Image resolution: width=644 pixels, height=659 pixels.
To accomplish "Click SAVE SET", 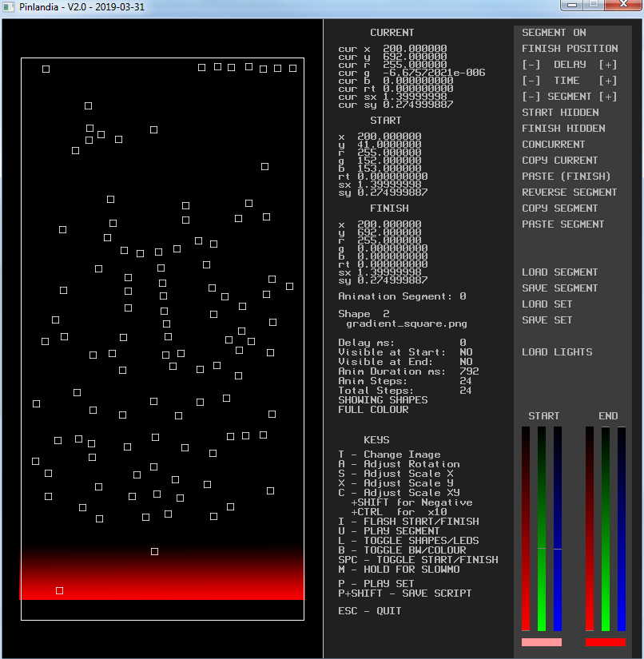I will pyautogui.click(x=547, y=320).
